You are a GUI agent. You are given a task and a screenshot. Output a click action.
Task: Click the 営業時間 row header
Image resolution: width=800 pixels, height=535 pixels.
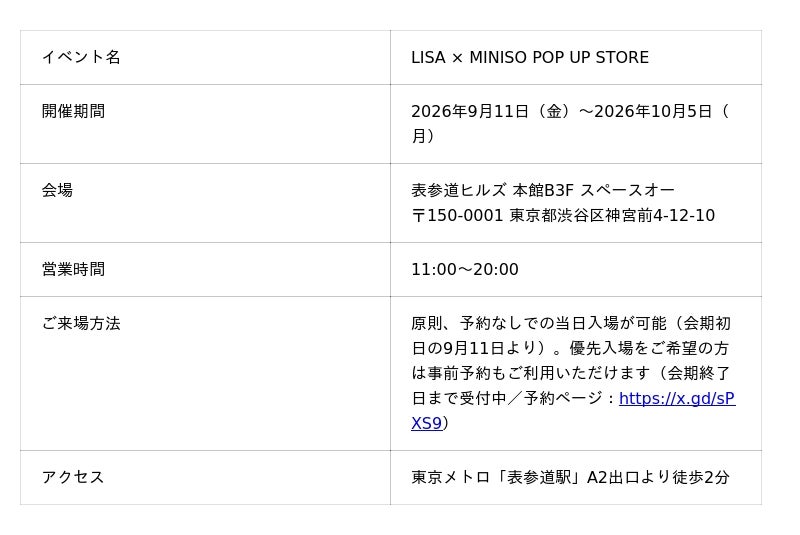point(205,269)
